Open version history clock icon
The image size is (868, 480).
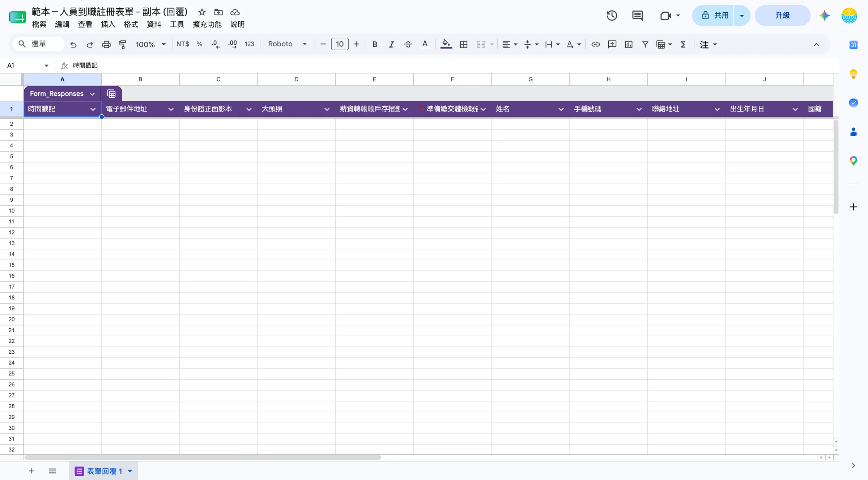pyautogui.click(x=612, y=16)
